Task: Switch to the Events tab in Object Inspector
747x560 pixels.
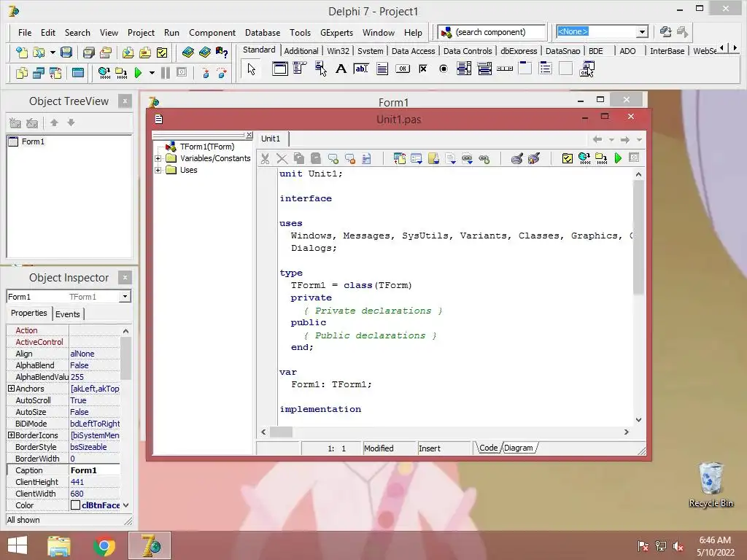Action: click(68, 314)
